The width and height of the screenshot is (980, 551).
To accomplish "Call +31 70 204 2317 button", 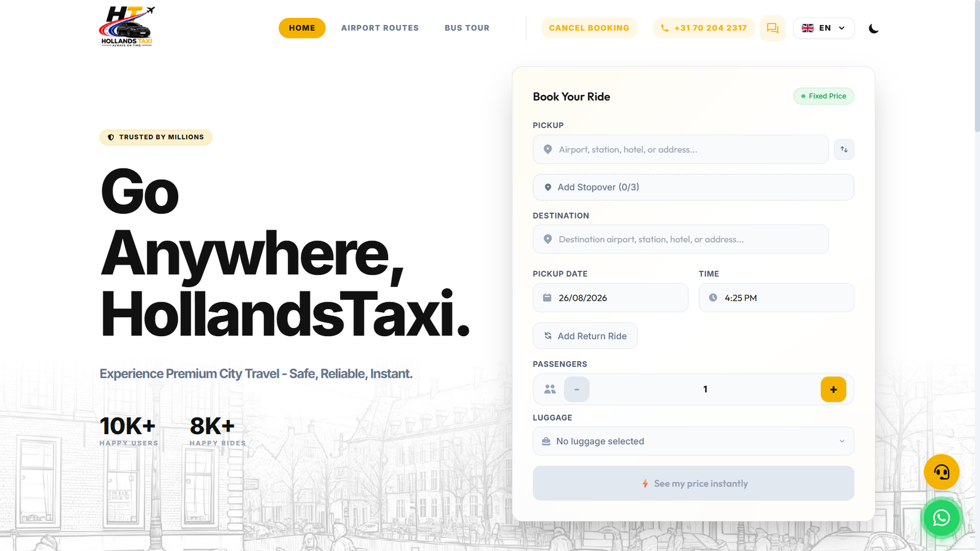I will pos(704,28).
